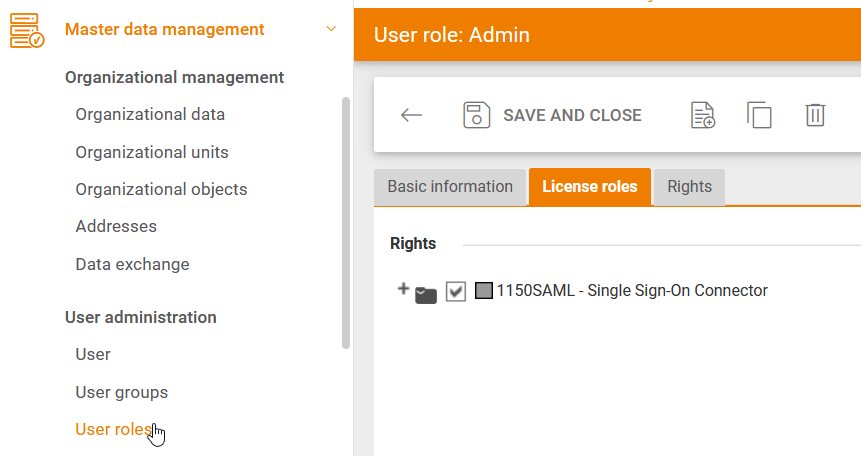
Task: Collapse the Master data management section
Action: point(331,29)
